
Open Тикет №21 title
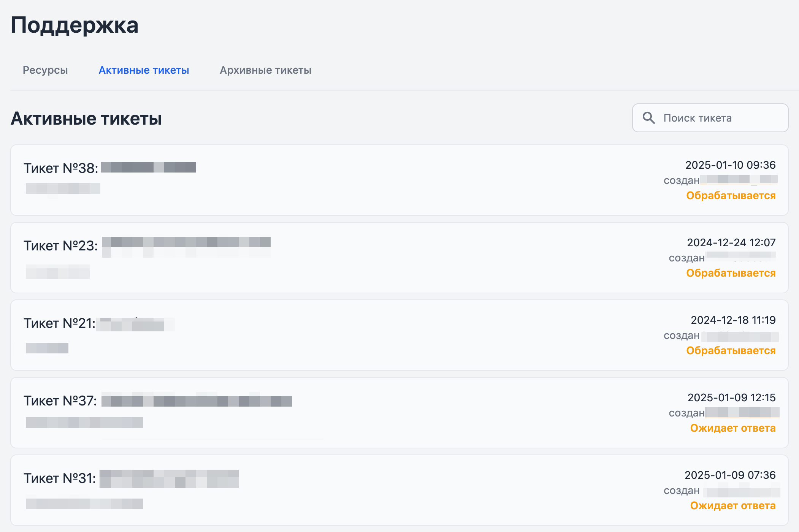(x=60, y=323)
